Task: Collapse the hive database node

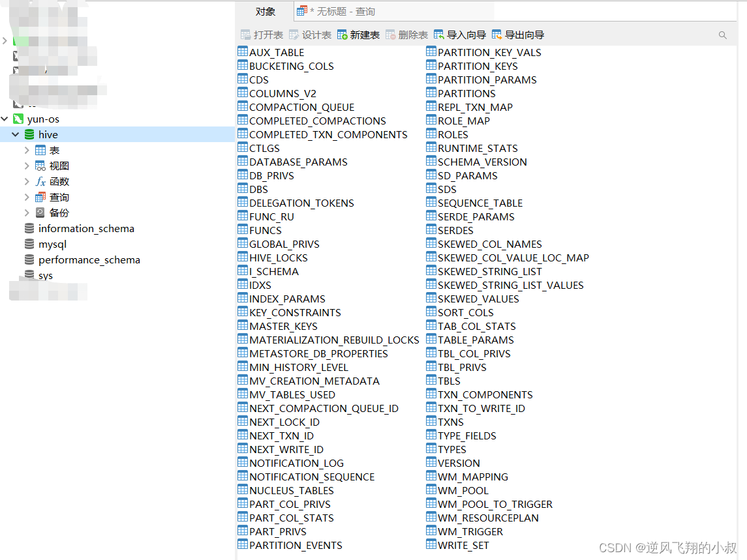Action: tap(15, 134)
